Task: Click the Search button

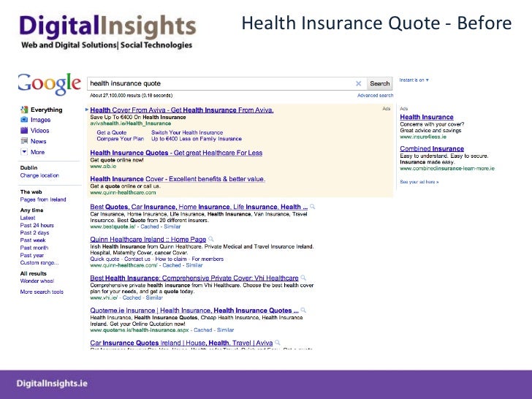Action: point(380,83)
